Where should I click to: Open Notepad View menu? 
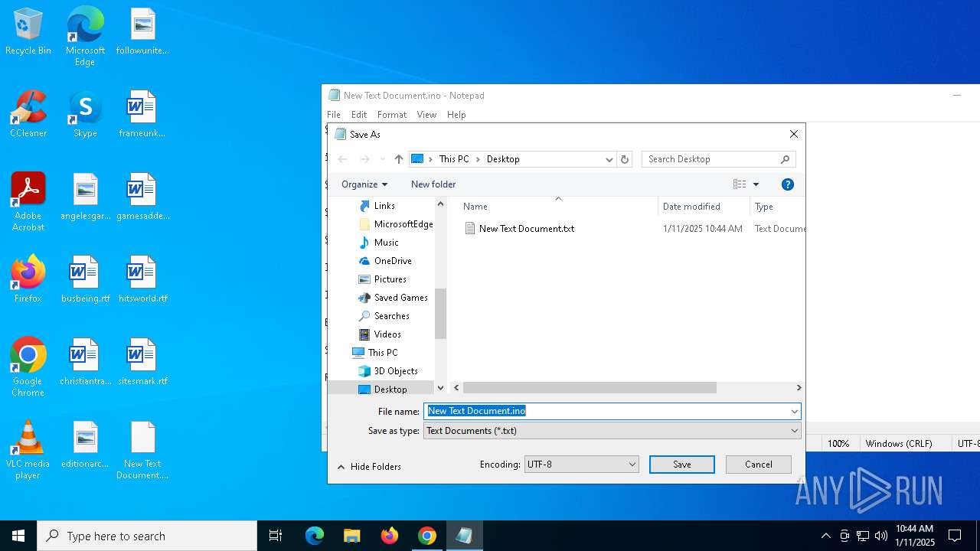click(x=426, y=115)
